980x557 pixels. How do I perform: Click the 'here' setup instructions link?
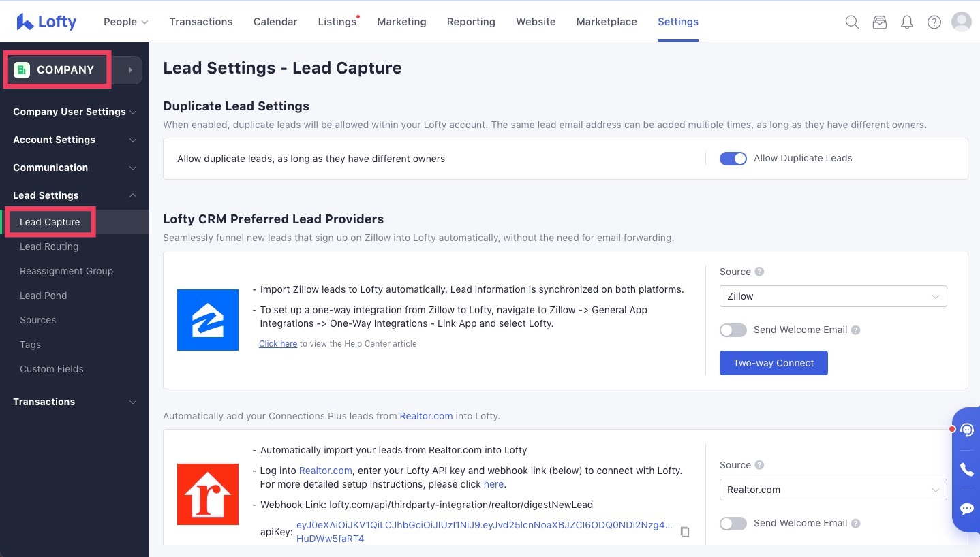tap(493, 484)
